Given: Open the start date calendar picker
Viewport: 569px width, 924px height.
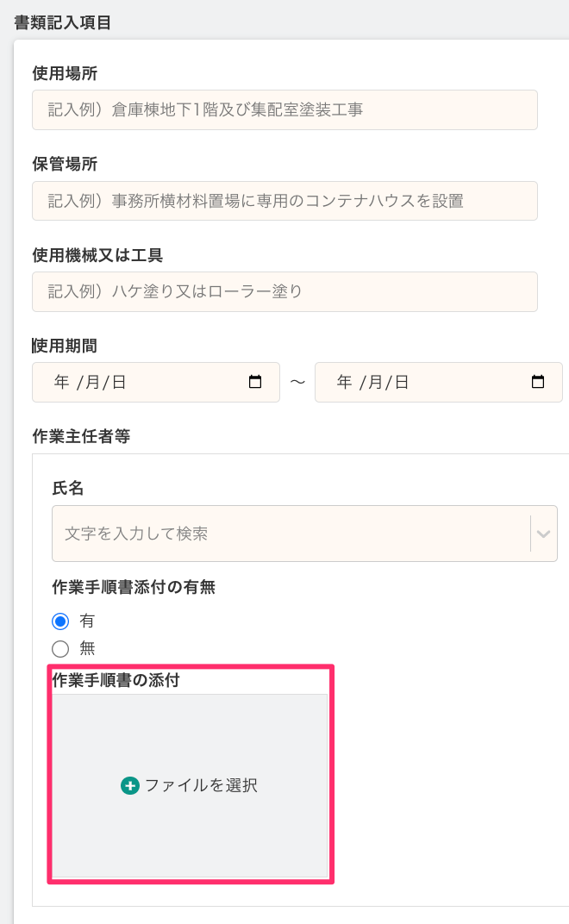Looking at the screenshot, I should click(255, 383).
